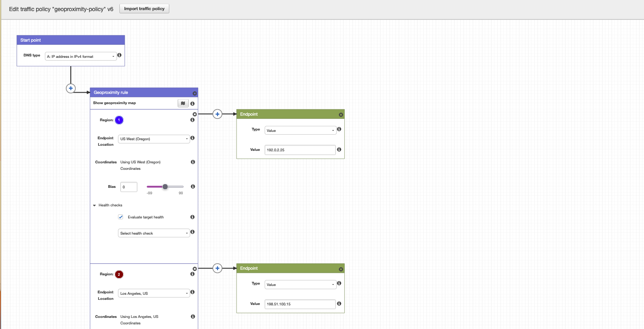Uncheck Evaluate target health
Image resolution: width=644 pixels, height=329 pixels.
[x=120, y=217]
